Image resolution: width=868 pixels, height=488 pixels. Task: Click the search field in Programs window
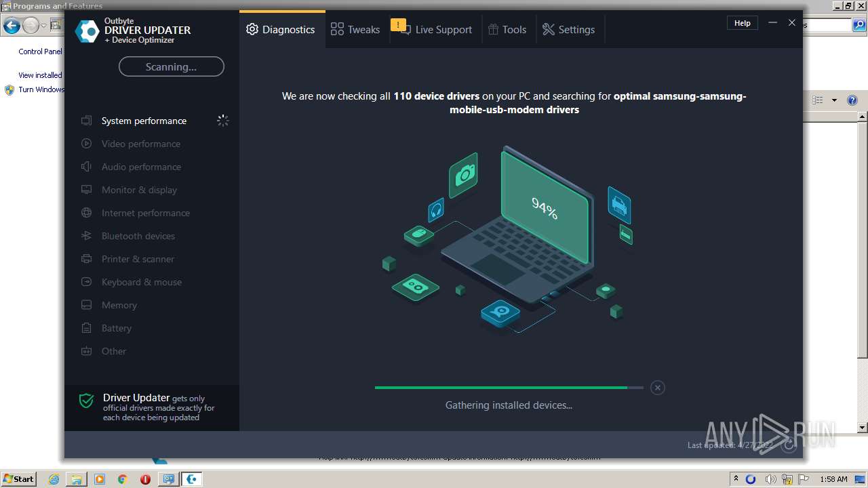[x=826, y=26]
